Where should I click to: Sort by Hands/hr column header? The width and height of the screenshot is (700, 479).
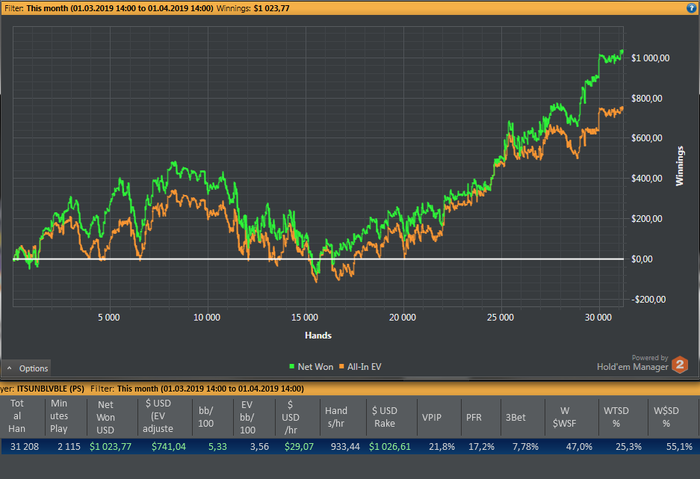[343, 417]
